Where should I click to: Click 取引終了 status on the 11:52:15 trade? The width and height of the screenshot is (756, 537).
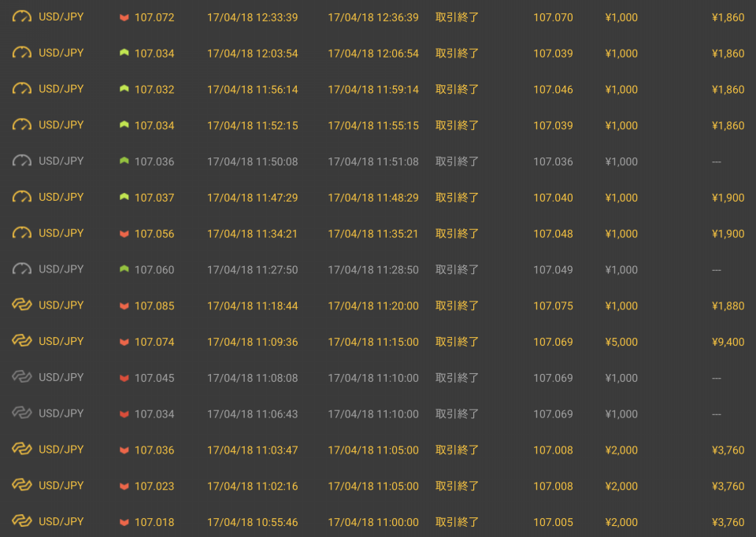(457, 125)
